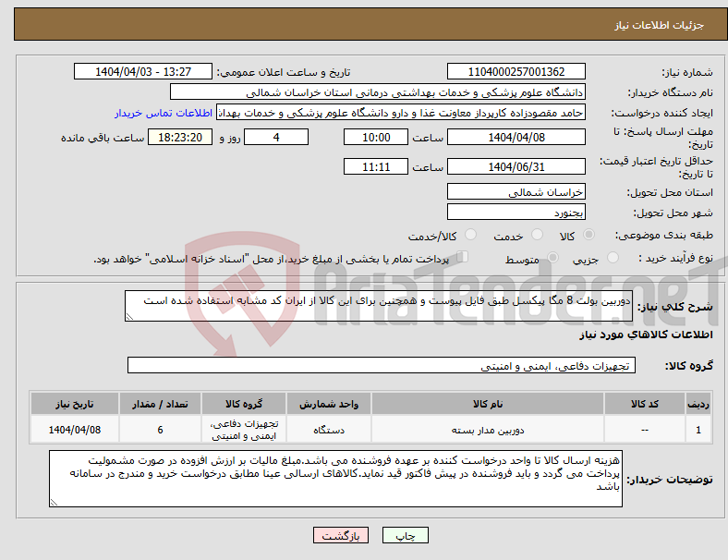The width and height of the screenshot is (728, 560).
Task: Click the validity time field 11:11
Action: click(376, 166)
